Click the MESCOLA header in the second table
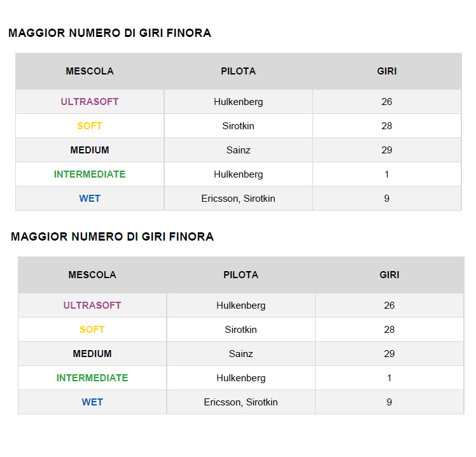The width and height of the screenshot is (476, 457). click(x=92, y=275)
